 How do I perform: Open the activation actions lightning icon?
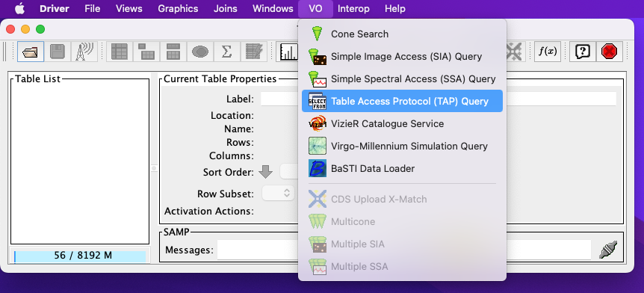tap(254, 52)
